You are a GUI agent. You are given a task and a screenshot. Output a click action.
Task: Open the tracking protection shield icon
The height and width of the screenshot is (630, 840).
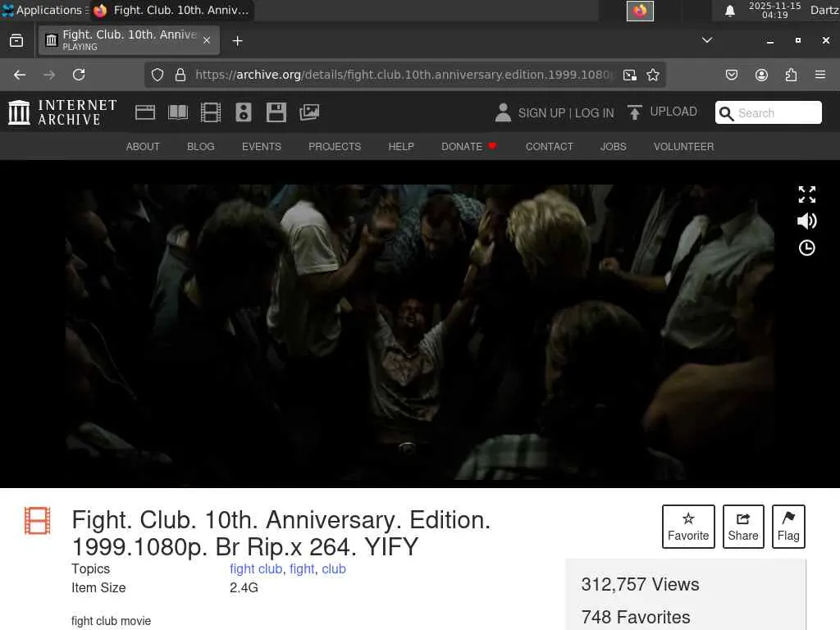pos(157,75)
